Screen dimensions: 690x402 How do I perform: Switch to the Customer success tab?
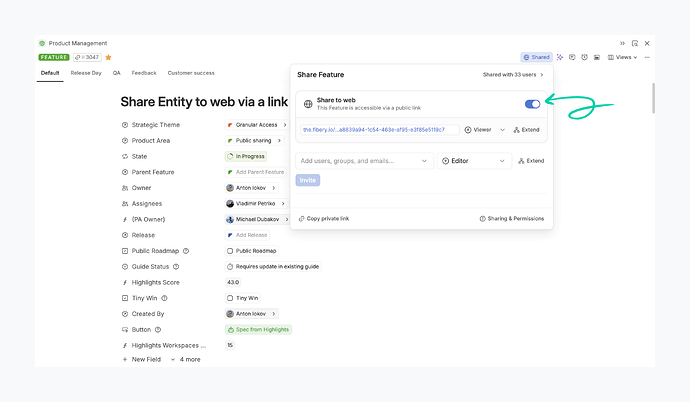pos(191,73)
